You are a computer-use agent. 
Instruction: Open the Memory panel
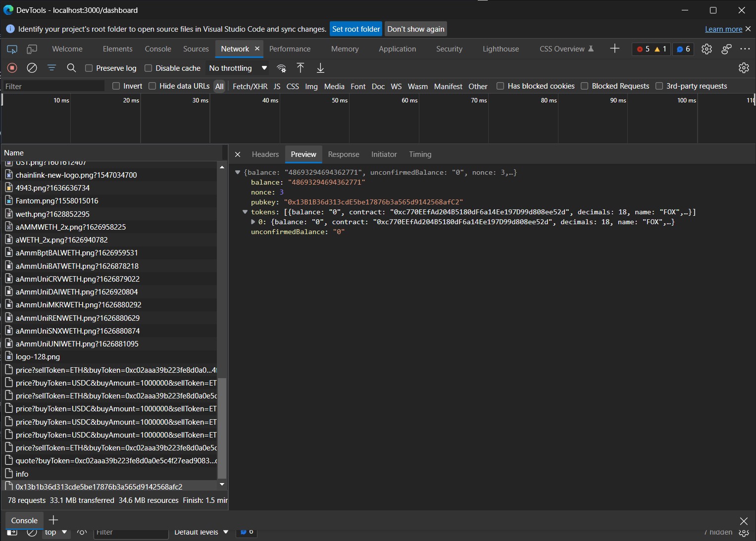[x=345, y=49]
